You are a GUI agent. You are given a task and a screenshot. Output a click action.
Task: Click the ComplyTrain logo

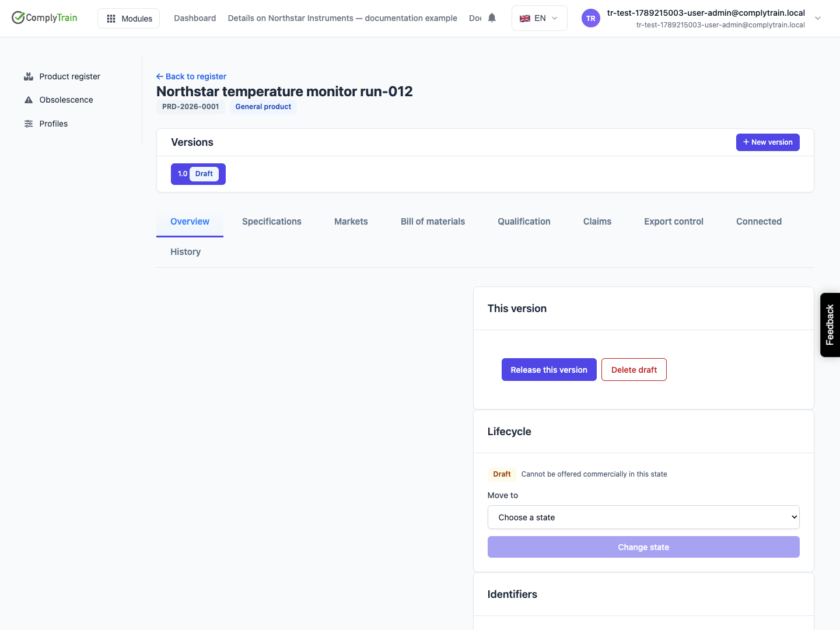tap(44, 17)
